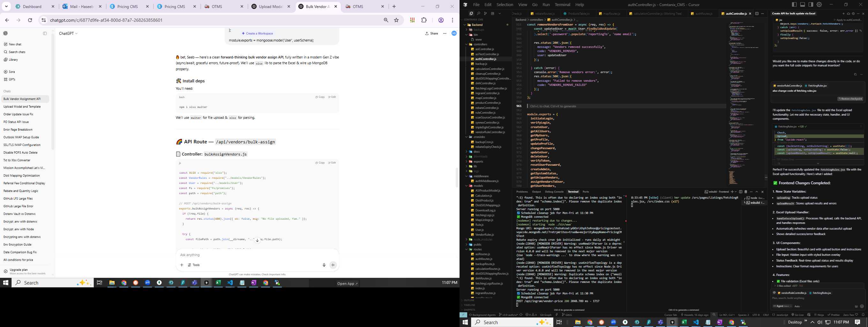Image resolution: width=868 pixels, height=327 pixels.
Task: Open the new terminal launch profile dropdown
Action: pos(735,192)
